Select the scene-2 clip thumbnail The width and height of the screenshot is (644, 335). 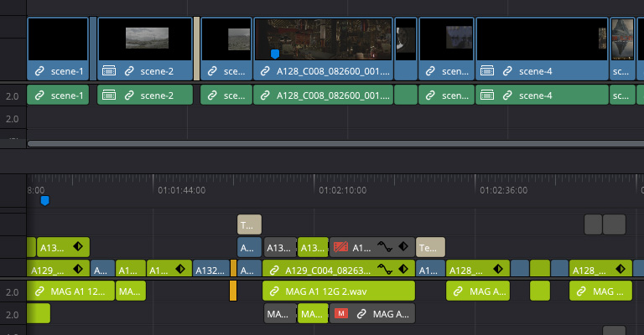pos(146,39)
